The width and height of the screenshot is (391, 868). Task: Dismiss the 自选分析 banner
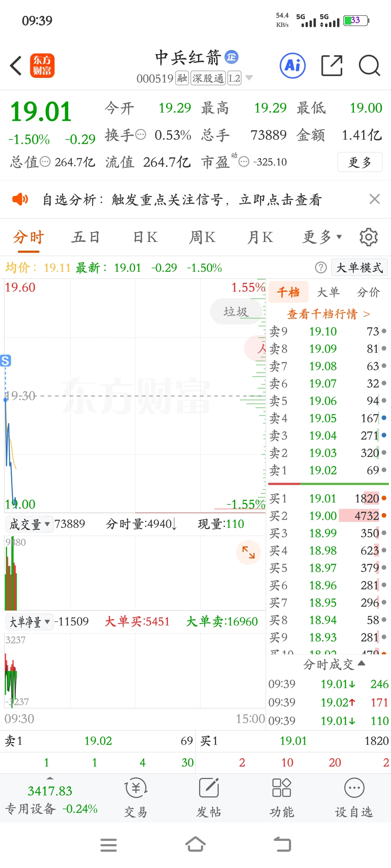pos(374,199)
